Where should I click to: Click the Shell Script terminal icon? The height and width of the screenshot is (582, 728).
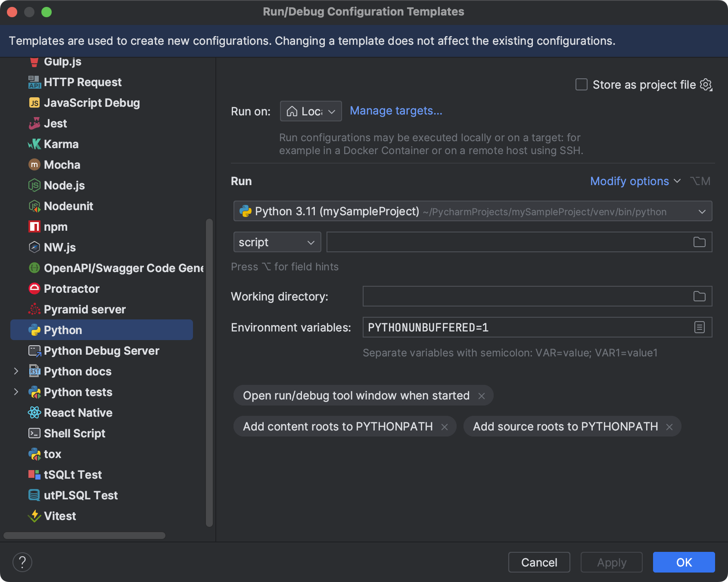pos(34,433)
